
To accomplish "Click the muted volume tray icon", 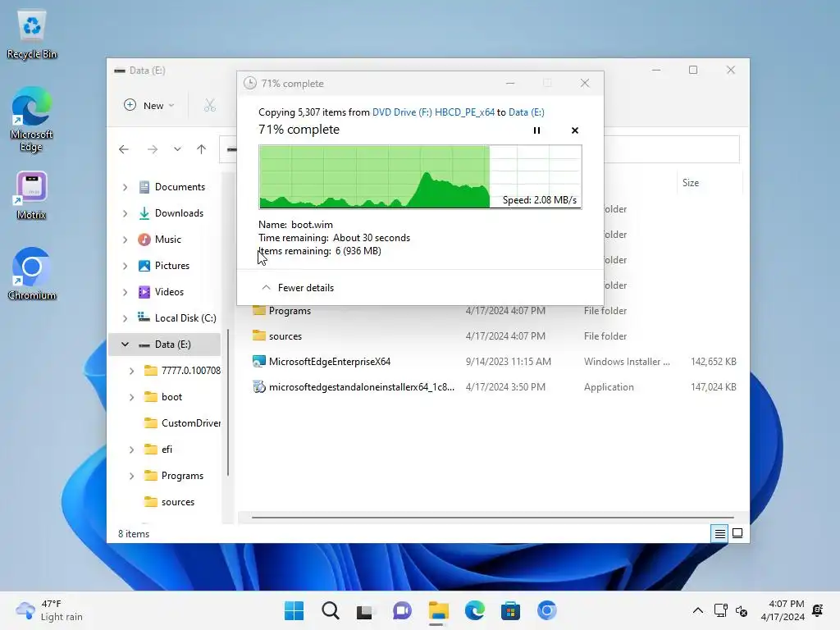I will tap(742, 610).
